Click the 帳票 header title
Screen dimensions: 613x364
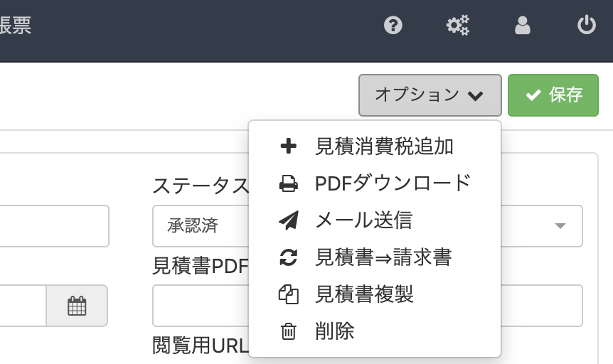(x=16, y=26)
